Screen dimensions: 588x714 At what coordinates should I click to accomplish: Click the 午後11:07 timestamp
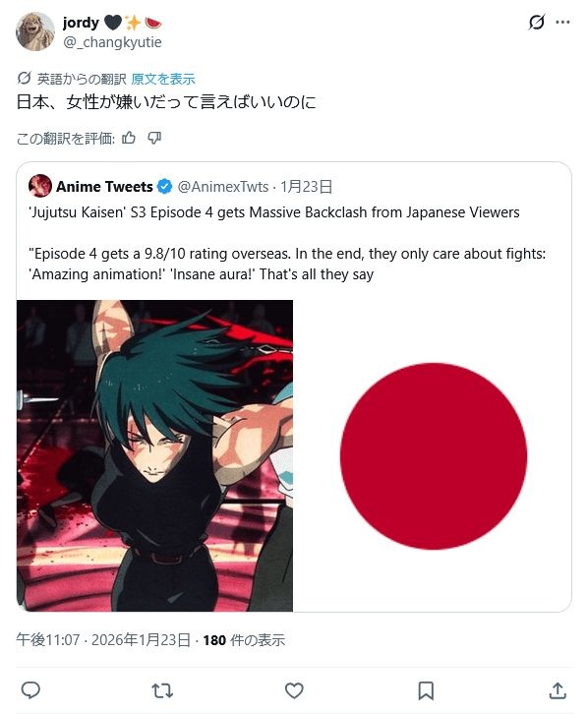click(48, 640)
